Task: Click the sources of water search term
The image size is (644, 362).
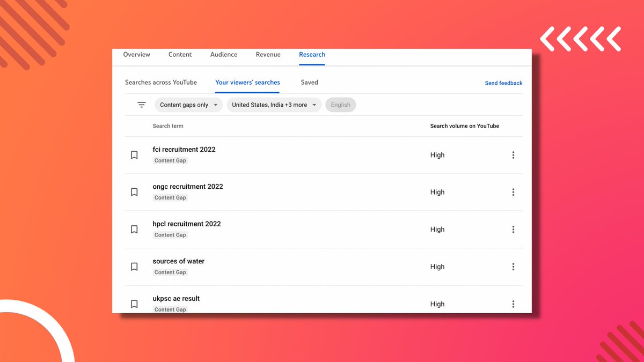Action: point(179,261)
